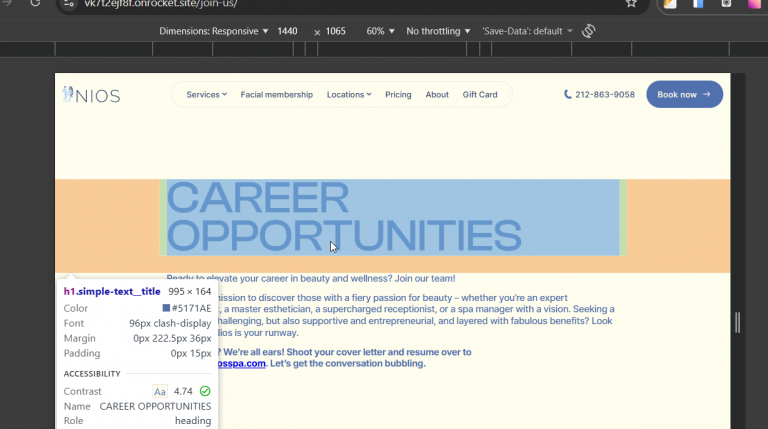Go to the About page

[x=437, y=95]
